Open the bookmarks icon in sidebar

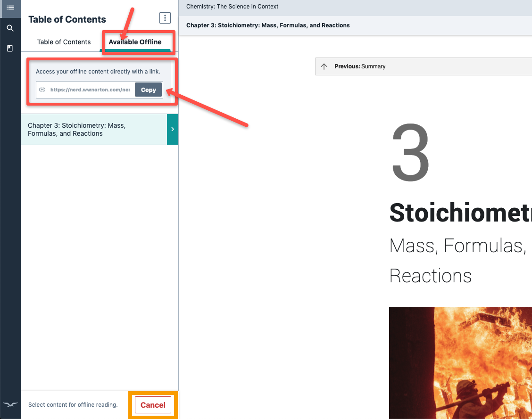(10, 49)
